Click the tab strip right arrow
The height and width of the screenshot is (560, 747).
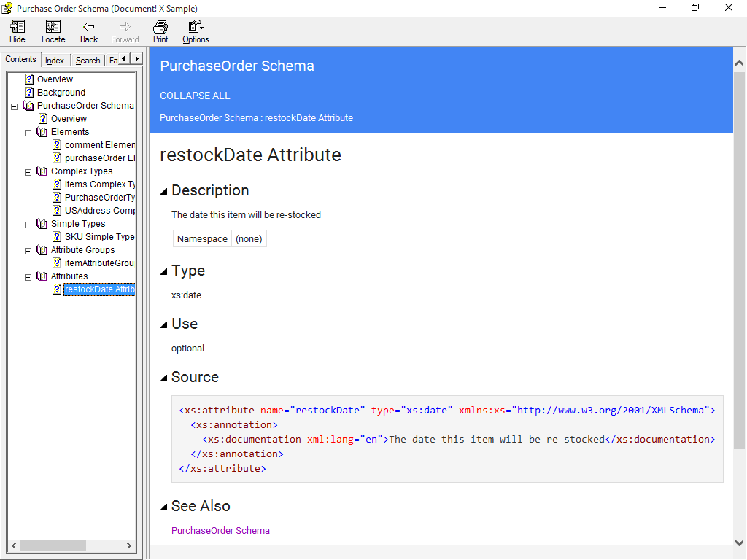coord(136,58)
